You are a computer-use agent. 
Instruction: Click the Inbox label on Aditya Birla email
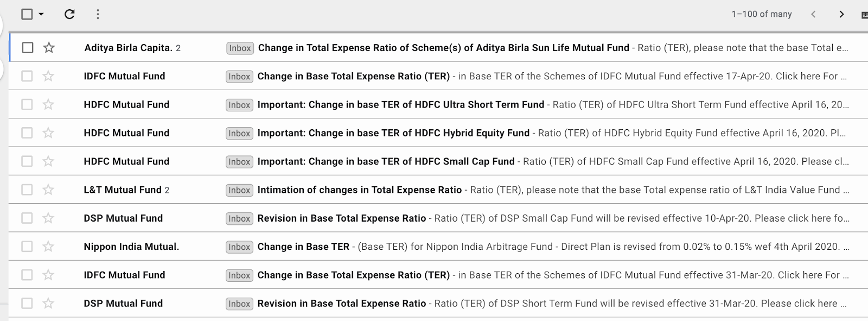click(240, 48)
